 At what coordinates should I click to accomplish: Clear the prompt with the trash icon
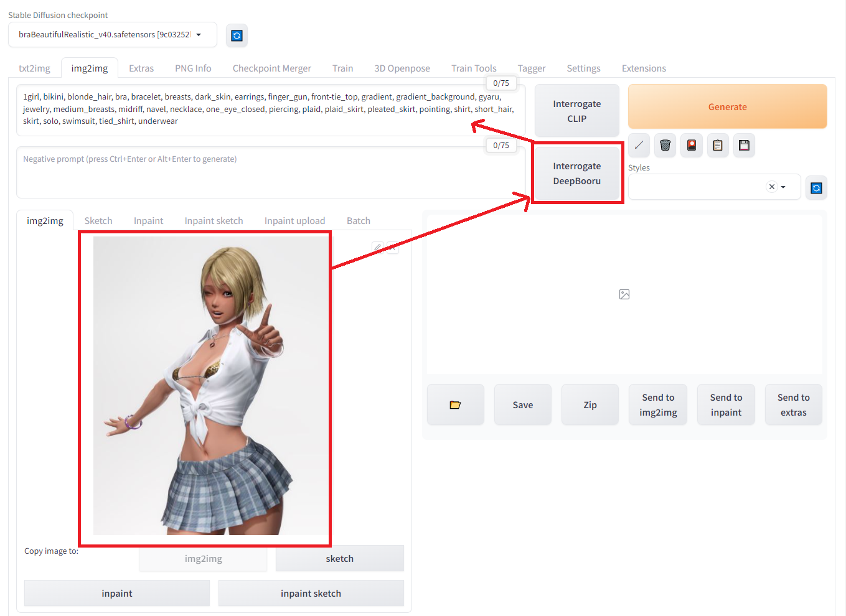[665, 146]
